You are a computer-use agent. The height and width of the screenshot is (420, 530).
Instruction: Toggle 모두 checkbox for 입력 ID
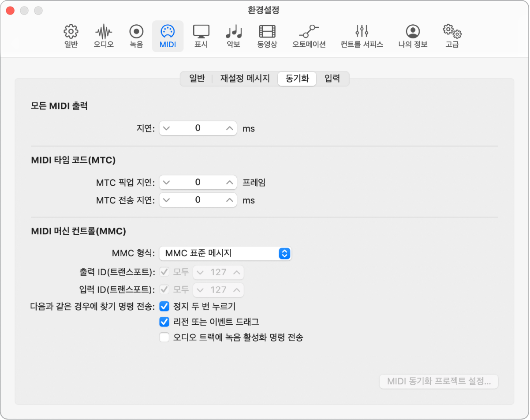(x=164, y=289)
